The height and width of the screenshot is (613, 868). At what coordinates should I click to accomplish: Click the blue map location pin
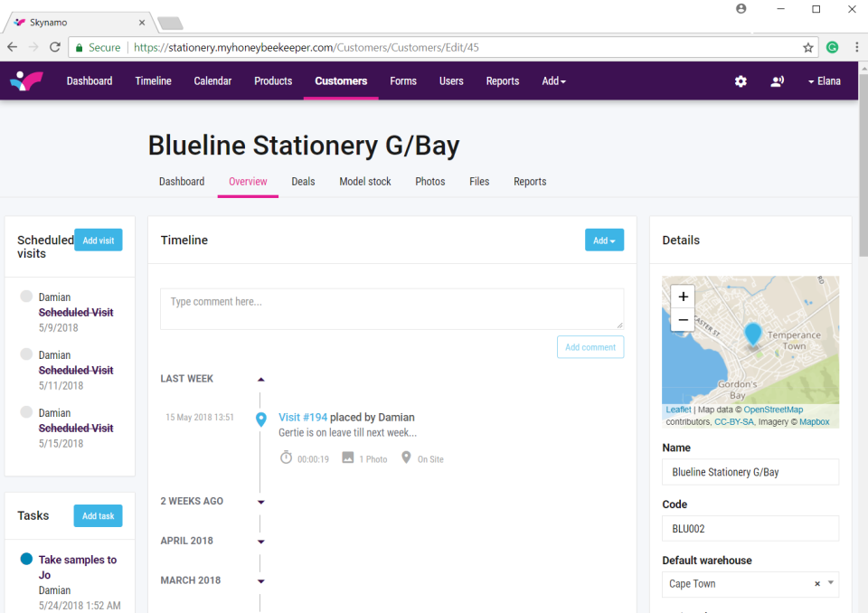pos(753,334)
